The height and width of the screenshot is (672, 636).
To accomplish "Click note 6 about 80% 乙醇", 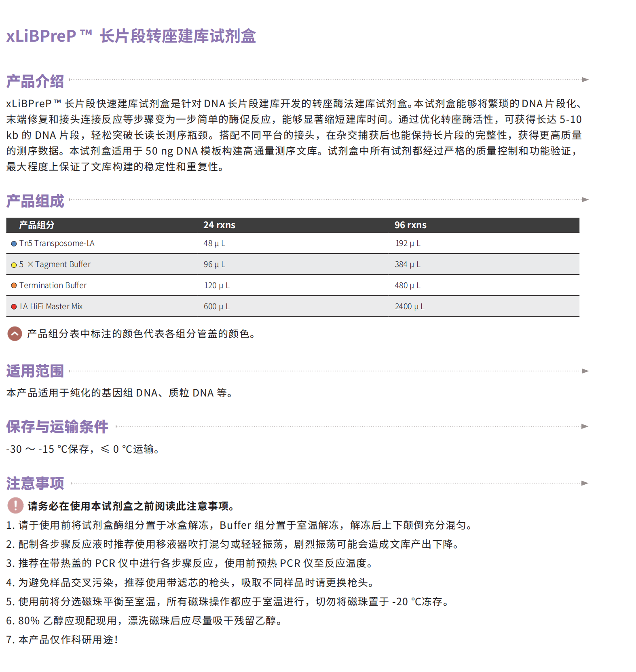I will click(x=144, y=621).
